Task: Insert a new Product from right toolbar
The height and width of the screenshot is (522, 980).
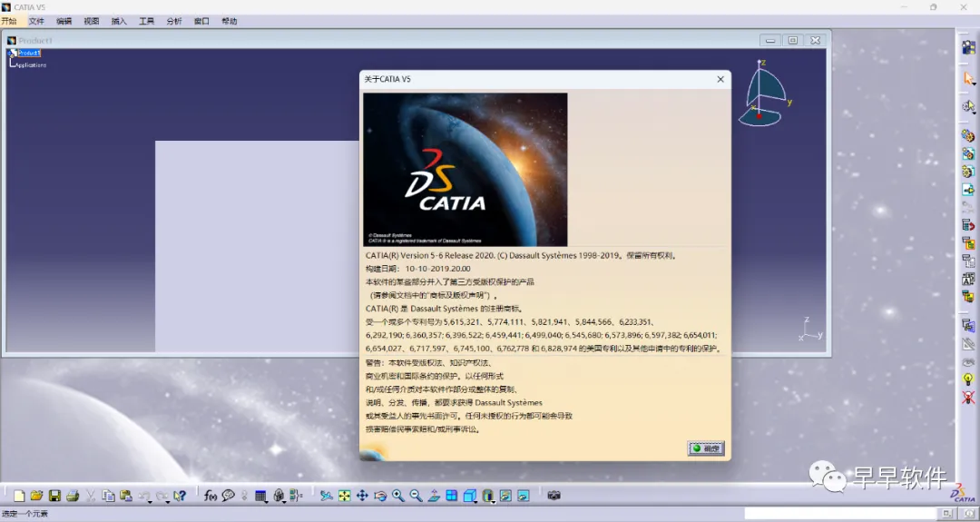Action: point(968,153)
